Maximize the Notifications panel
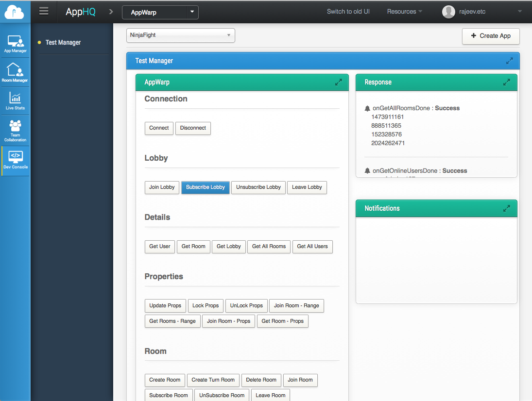Image resolution: width=532 pixels, height=401 pixels. coord(507,208)
